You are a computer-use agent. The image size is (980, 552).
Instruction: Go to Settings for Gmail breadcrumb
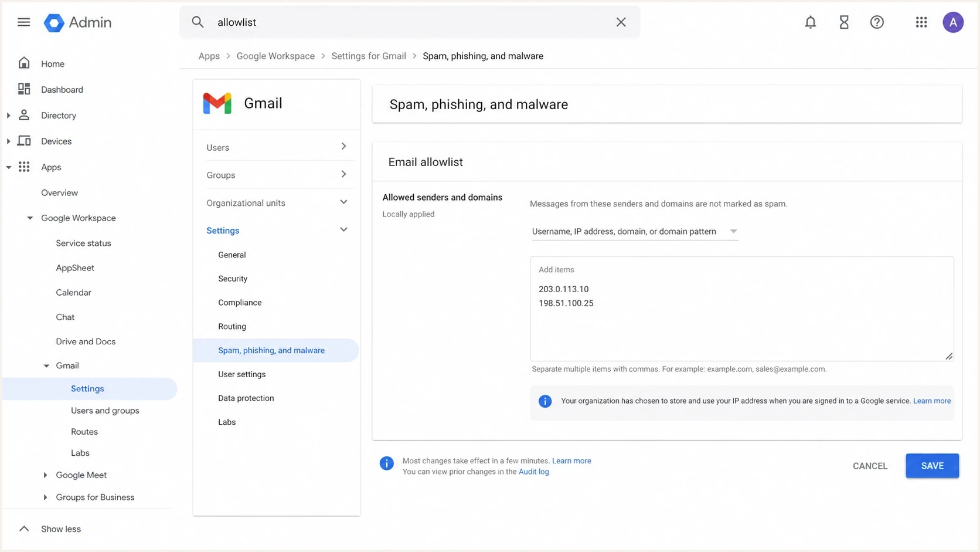click(369, 56)
